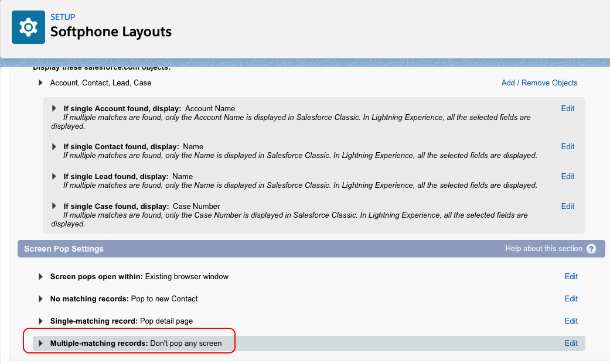610x364 pixels.
Task: Expand the single Account found display row
Action: tap(54, 108)
